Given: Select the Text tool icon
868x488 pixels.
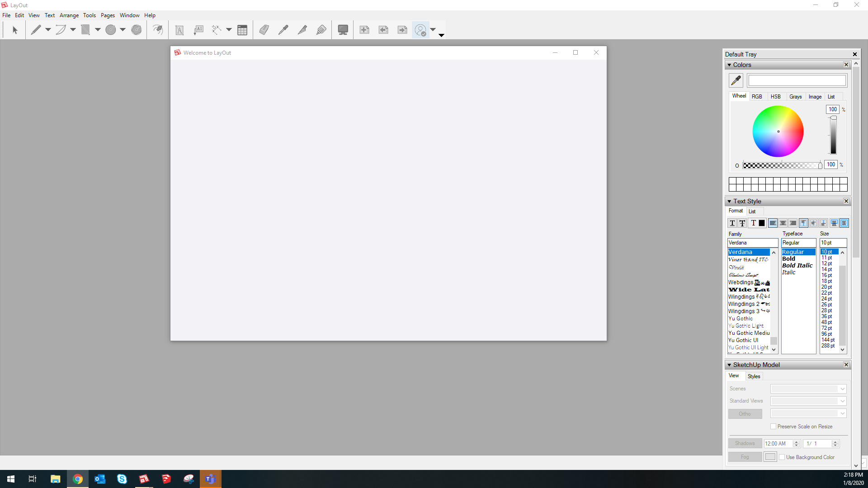Looking at the screenshot, I should [179, 30].
